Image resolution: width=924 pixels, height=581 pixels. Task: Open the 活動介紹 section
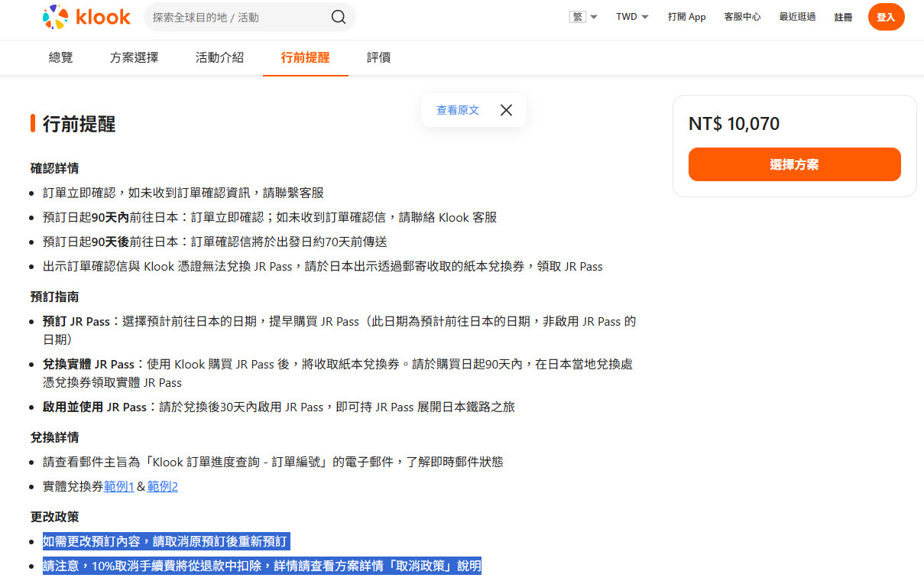pos(219,57)
